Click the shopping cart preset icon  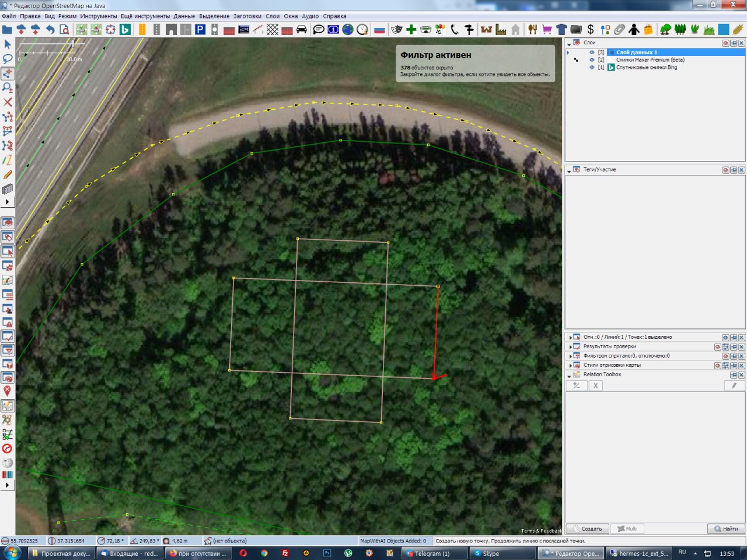[547, 29]
